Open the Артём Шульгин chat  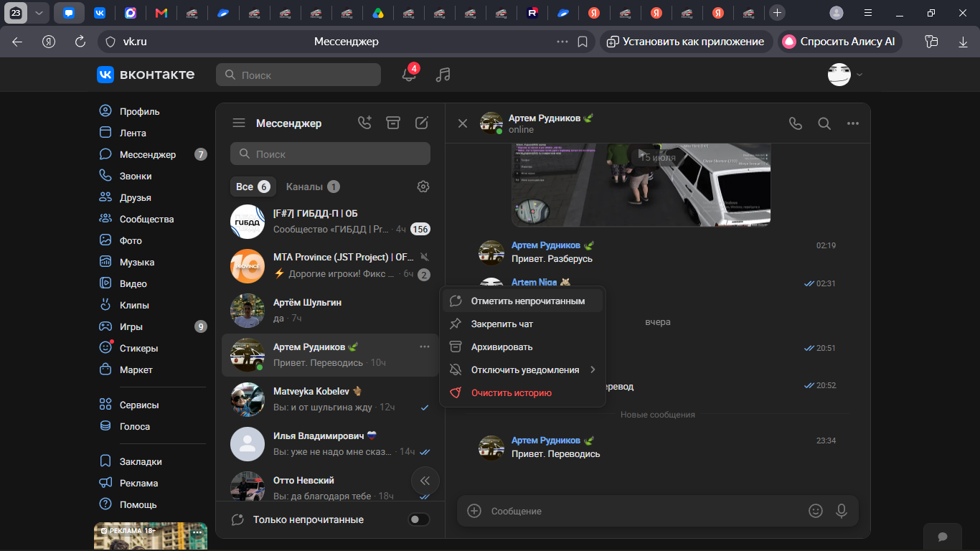330,311
